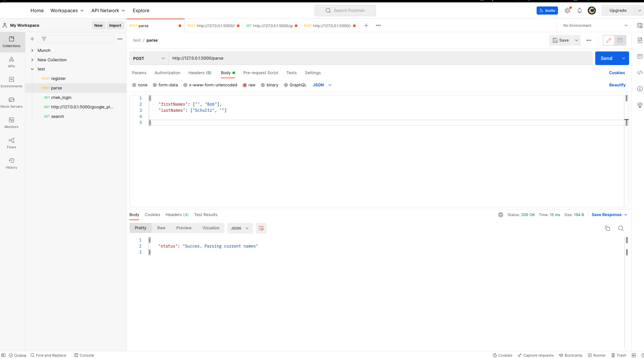
Task: Expand the Munch collection
Action: (33, 50)
